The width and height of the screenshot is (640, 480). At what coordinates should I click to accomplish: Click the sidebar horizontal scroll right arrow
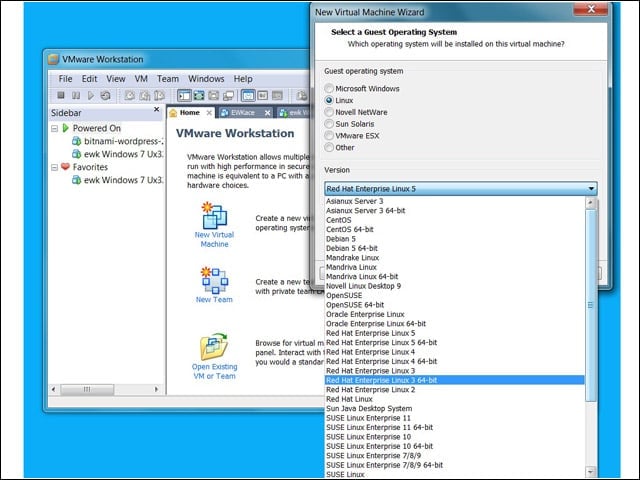(156, 389)
